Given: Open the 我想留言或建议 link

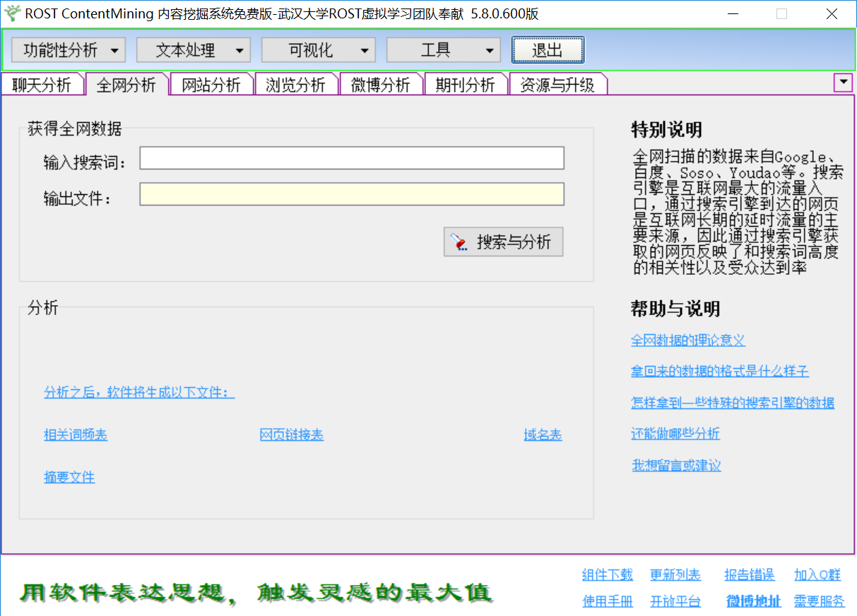Looking at the screenshot, I should point(676,466).
